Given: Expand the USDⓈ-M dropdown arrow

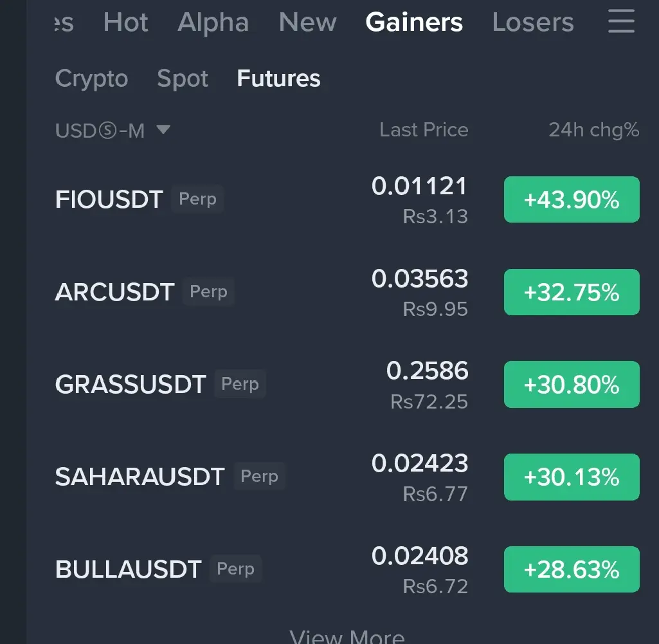Looking at the screenshot, I should coord(163,130).
